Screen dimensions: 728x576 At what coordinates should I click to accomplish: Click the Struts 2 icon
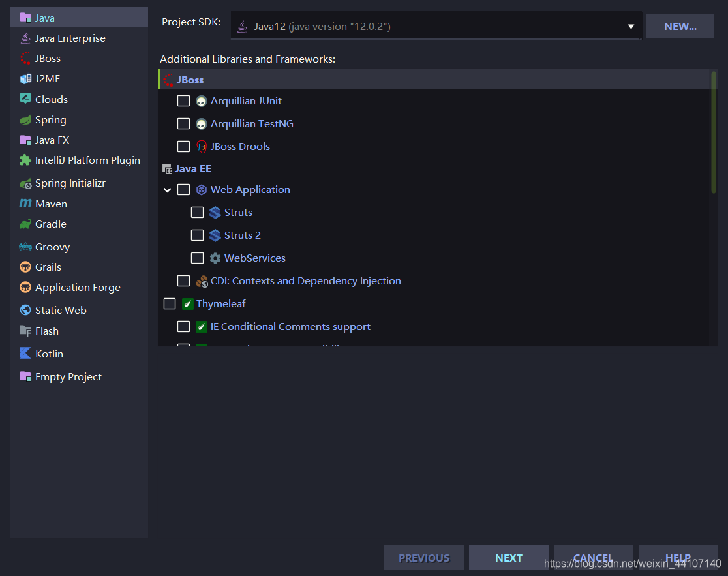click(x=215, y=235)
